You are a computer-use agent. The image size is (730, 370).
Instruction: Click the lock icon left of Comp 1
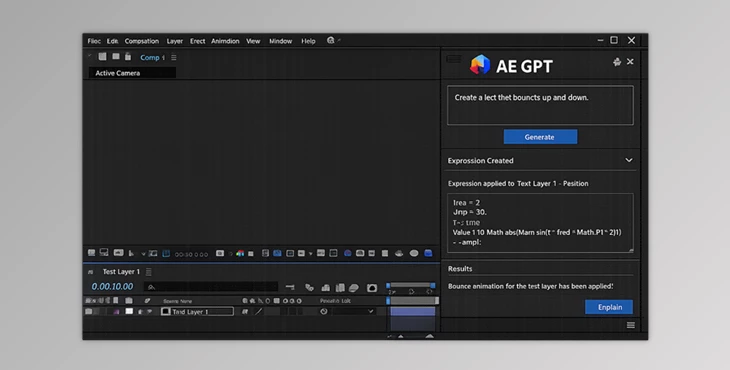tap(128, 57)
